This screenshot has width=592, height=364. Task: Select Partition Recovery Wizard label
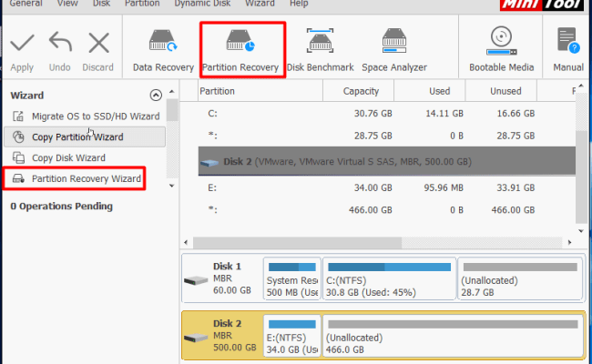point(87,178)
